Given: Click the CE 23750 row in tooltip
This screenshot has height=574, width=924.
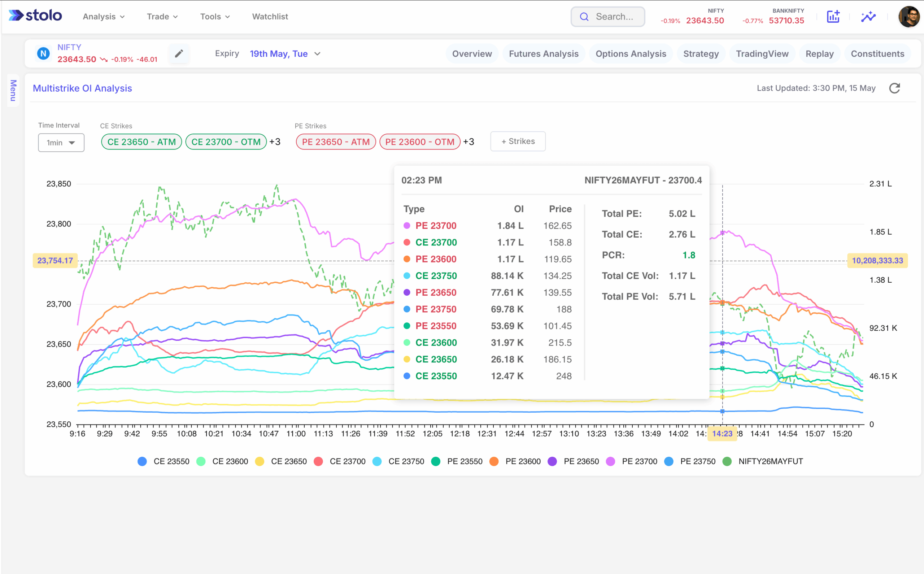Looking at the screenshot, I should 487,276.
